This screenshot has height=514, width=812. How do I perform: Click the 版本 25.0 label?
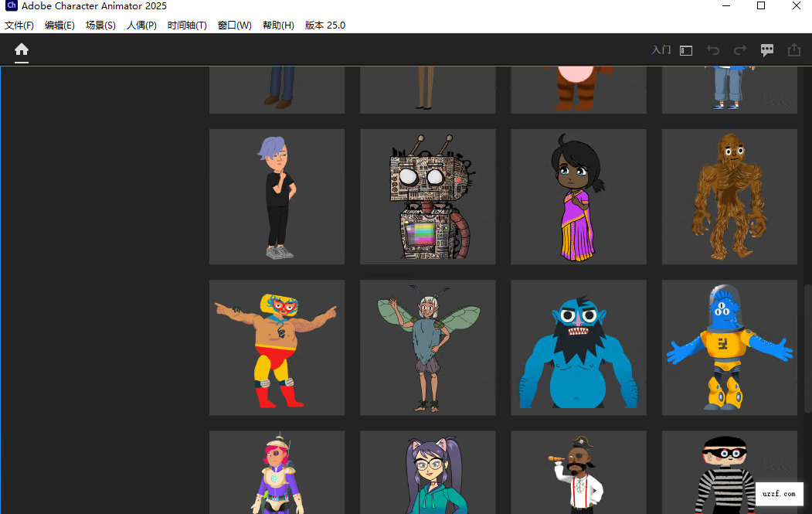click(324, 25)
